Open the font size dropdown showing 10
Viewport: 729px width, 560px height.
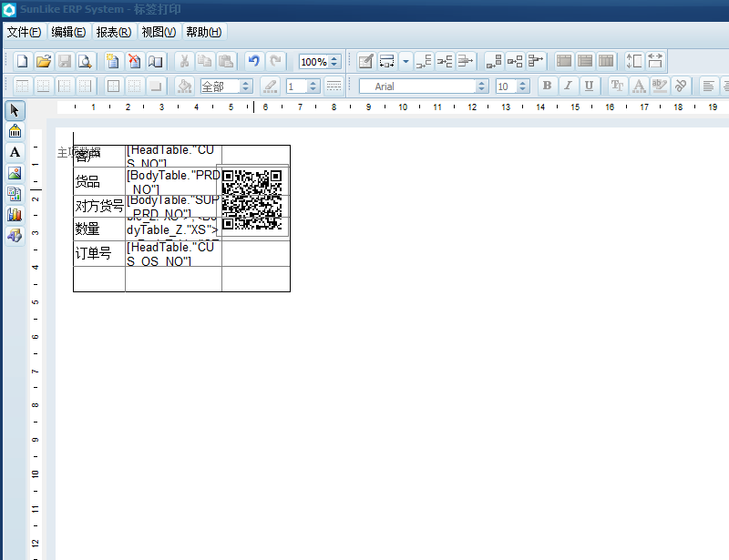click(522, 86)
